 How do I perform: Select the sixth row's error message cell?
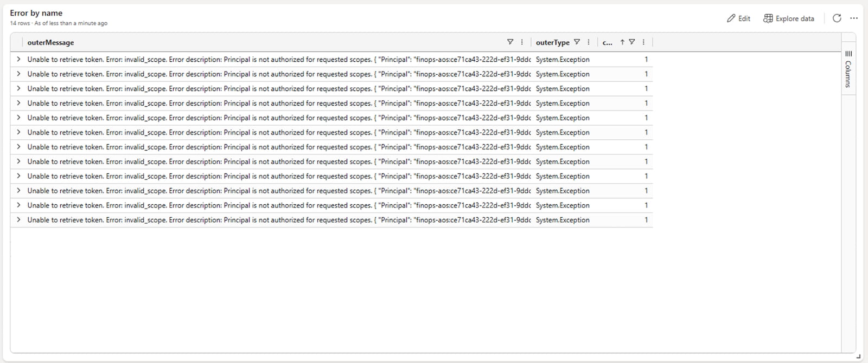tap(271, 133)
